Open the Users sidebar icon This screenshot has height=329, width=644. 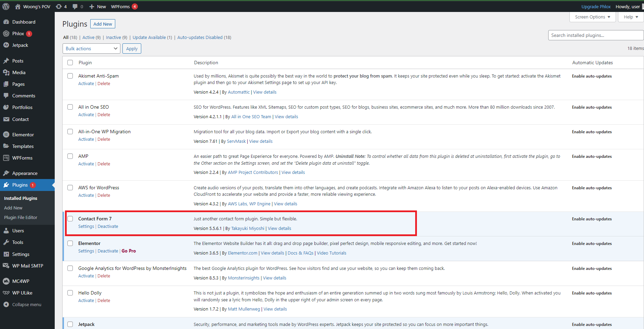pyautogui.click(x=6, y=231)
